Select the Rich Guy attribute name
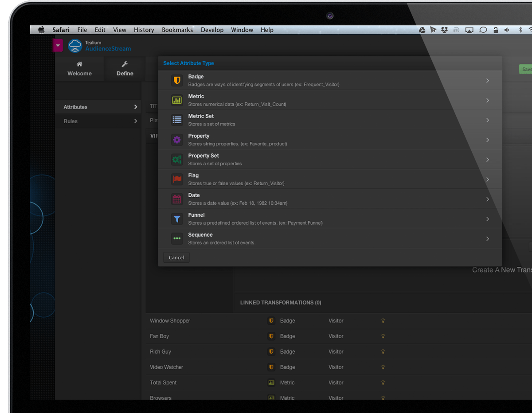This screenshot has height=413, width=532. [x=160, y=352]
